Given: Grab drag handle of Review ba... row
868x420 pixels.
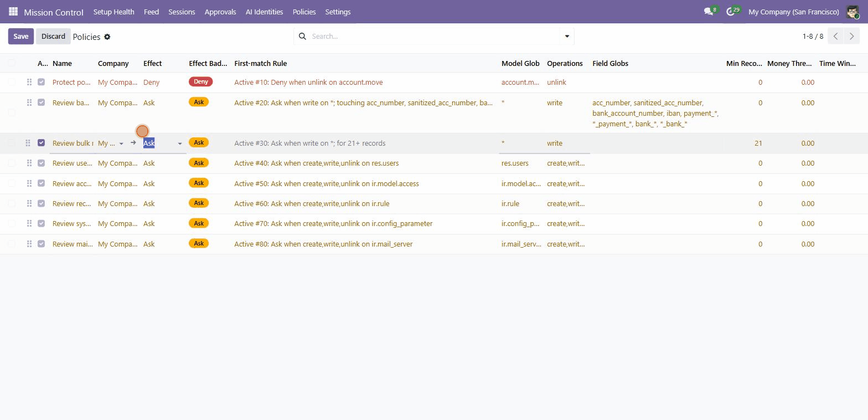Looking at the screenshot, I should (x=29, y=103).
